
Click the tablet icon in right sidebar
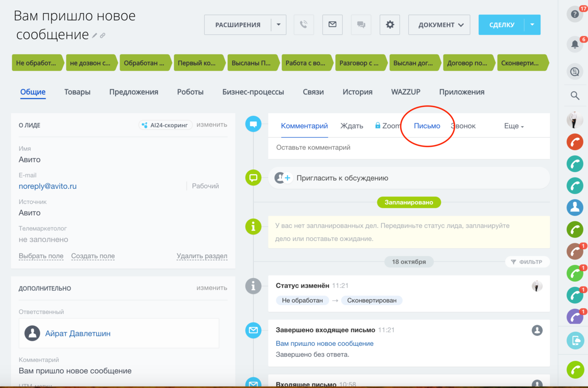575,340
